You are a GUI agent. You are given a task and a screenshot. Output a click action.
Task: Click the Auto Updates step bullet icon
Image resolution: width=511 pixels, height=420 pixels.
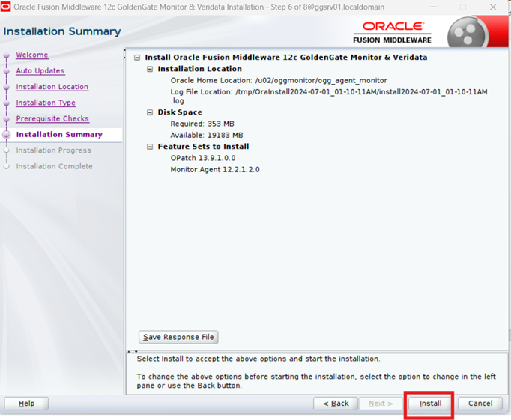[7, 71]
